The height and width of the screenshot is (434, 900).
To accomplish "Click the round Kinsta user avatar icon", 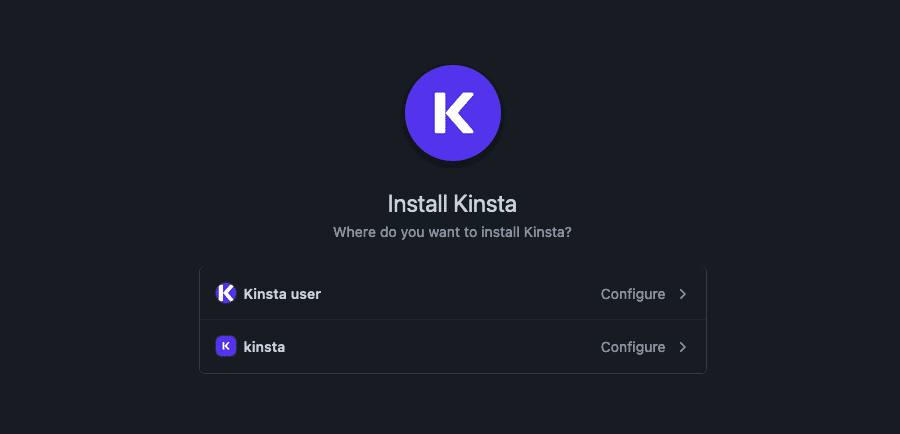I will pos(226,293).
